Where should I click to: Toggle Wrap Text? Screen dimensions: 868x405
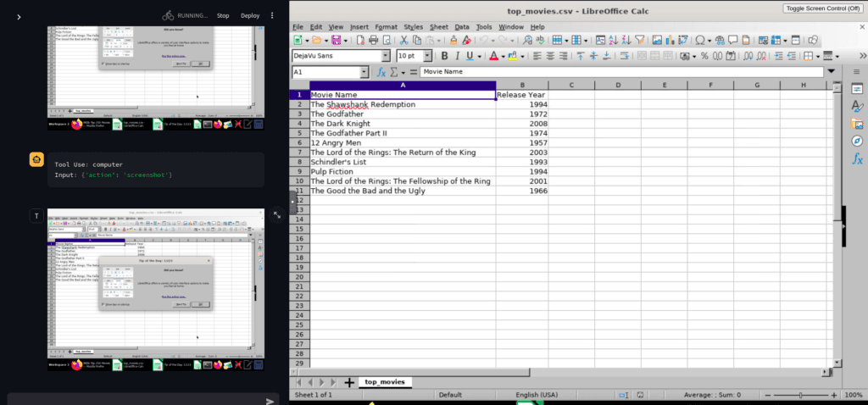pyautogui.click(x=625, y=56)
